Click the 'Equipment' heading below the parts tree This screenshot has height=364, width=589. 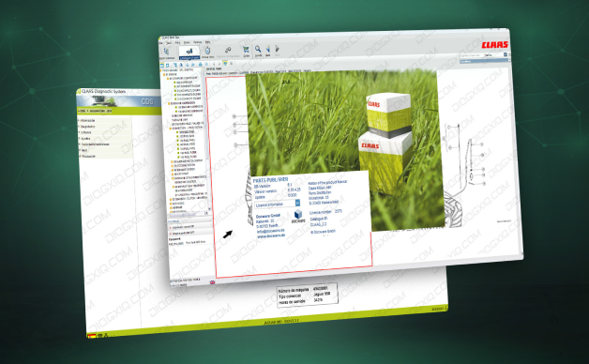pyautogui.click(x=174, y=239)
